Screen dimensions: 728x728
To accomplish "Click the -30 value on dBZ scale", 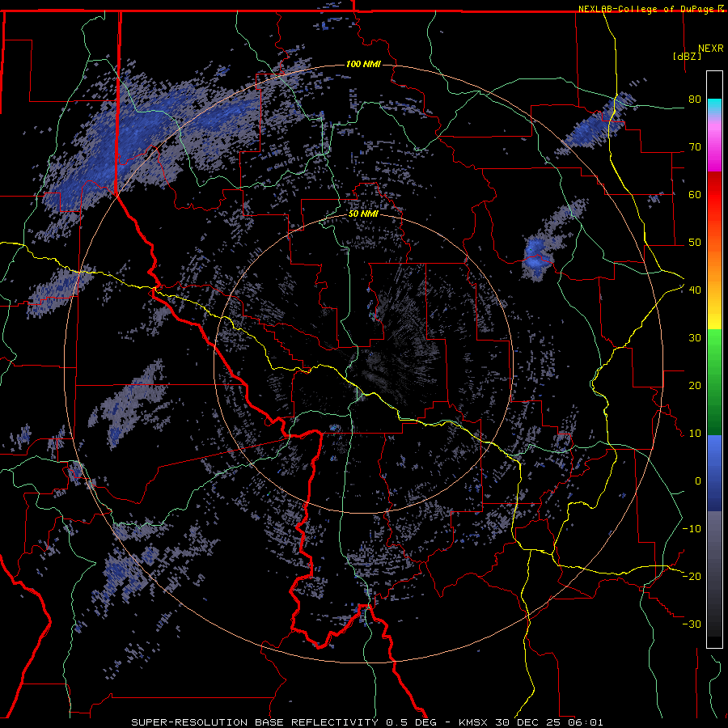I will pyautogui.click(x=692, y=624).
